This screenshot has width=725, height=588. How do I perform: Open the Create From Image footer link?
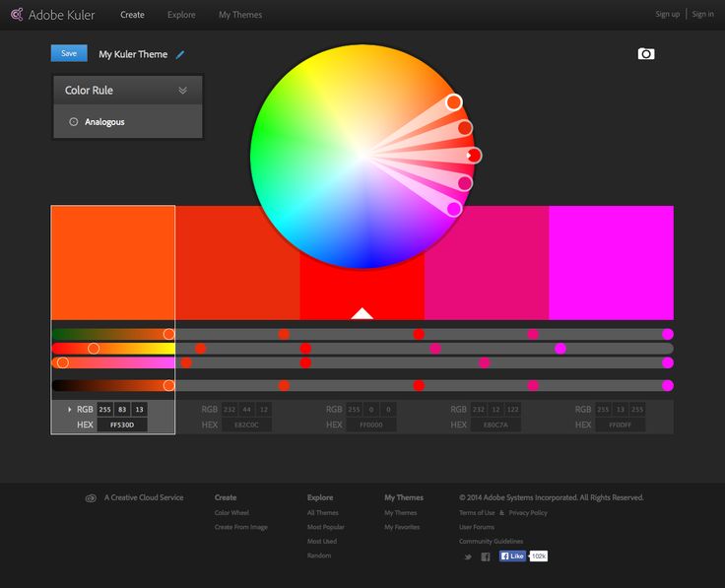pyautogui.click(x=241, y=527)
